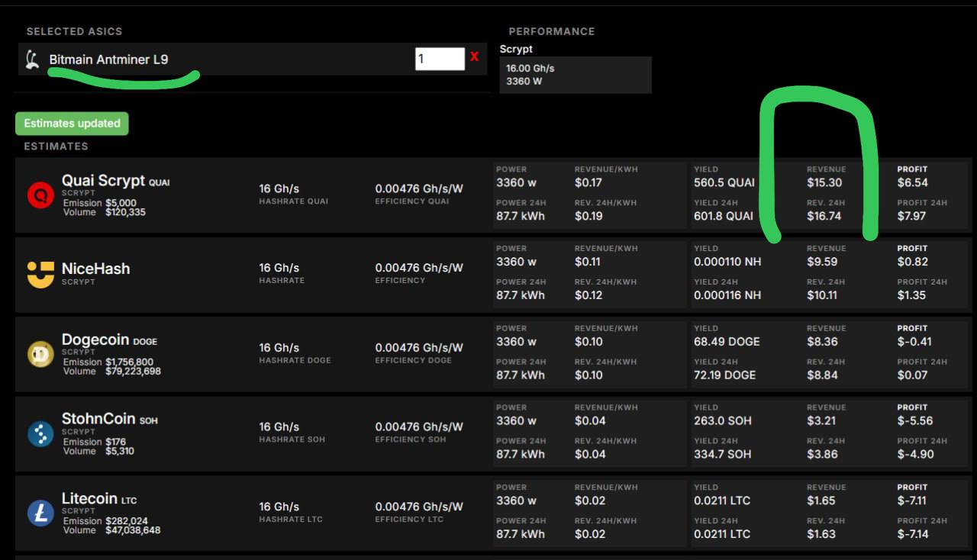Click the StohnCoin blue logo icon
Image resolution: width=977 pixels, height=560 pixels.
point(40,433)
